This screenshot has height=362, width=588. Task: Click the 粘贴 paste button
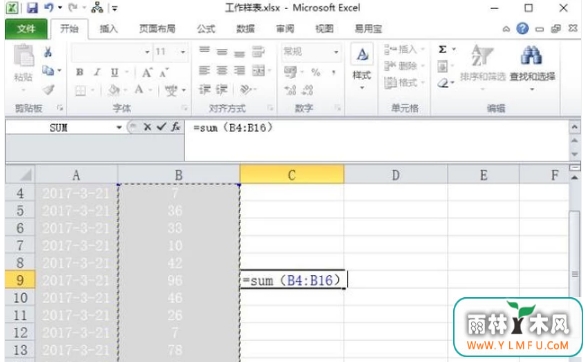pyautogui.click(x=23, y=67)
